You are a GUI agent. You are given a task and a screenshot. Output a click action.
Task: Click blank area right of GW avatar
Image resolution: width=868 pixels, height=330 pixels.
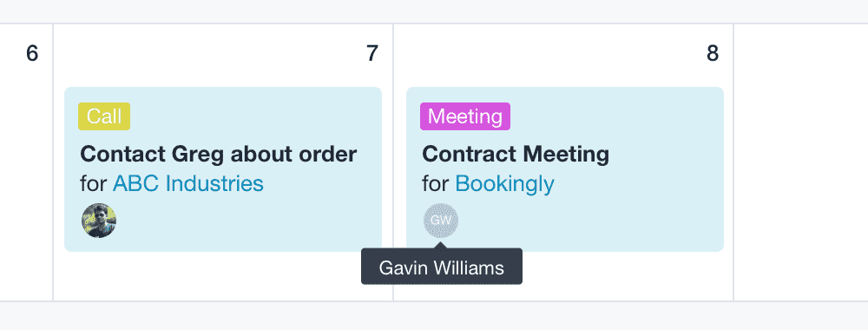pos(589,221)
